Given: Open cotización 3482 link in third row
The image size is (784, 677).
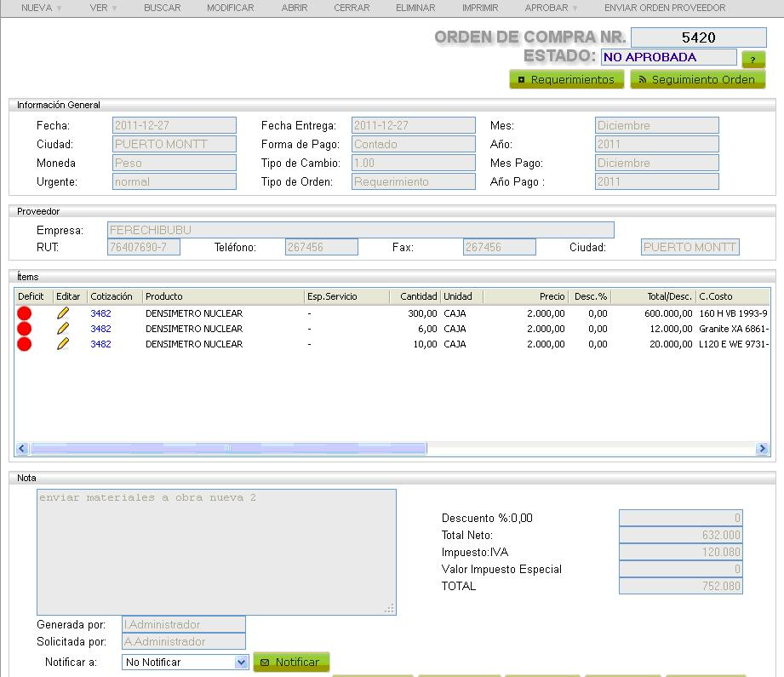Looking at the screenshot, I should (x=100, y=344).
